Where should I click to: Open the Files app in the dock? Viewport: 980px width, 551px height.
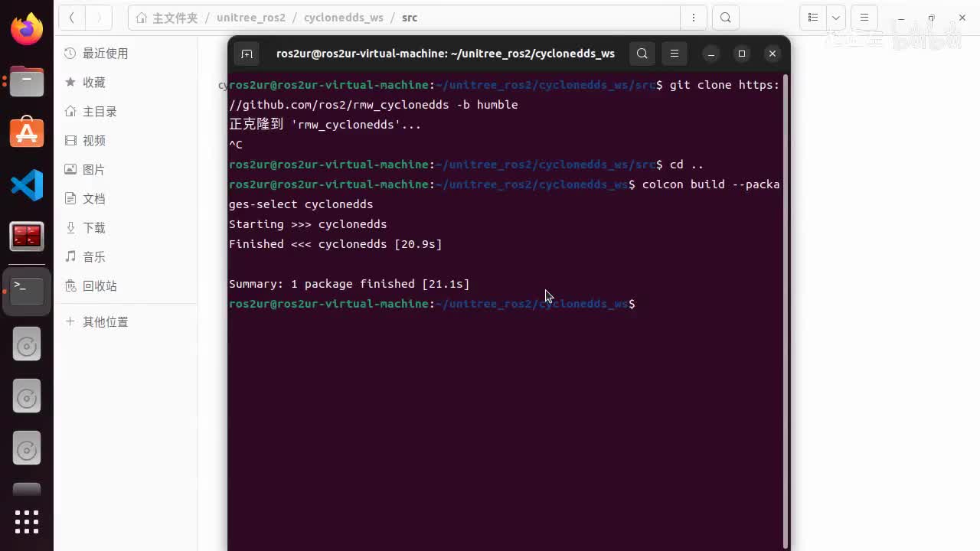pyautogui.click(x=27, y=81)
